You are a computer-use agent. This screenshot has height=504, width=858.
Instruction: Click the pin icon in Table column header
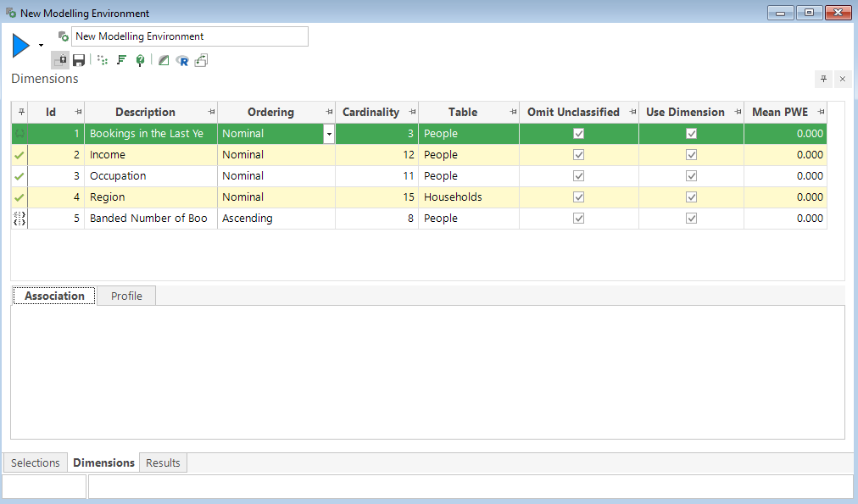coord(513,112)
